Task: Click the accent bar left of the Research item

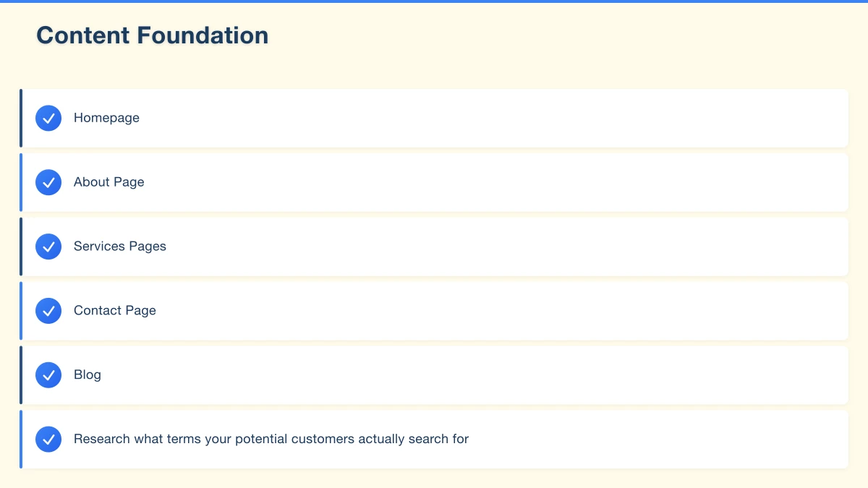Action: tap(21, 439)
